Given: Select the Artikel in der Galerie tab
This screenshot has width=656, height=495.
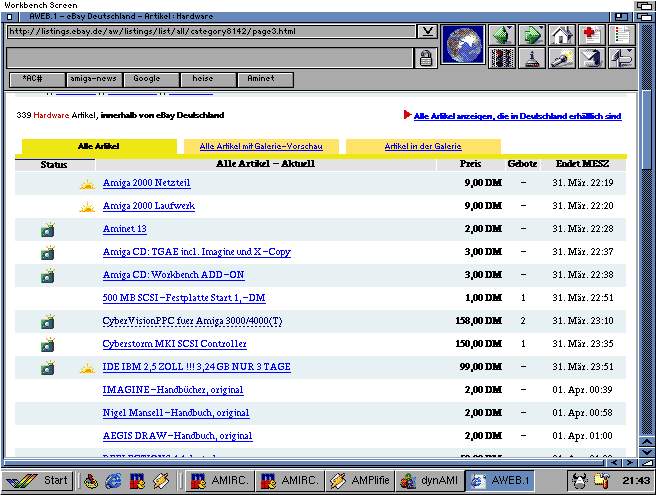Looking at the screenshot, I should click(423, 147).
